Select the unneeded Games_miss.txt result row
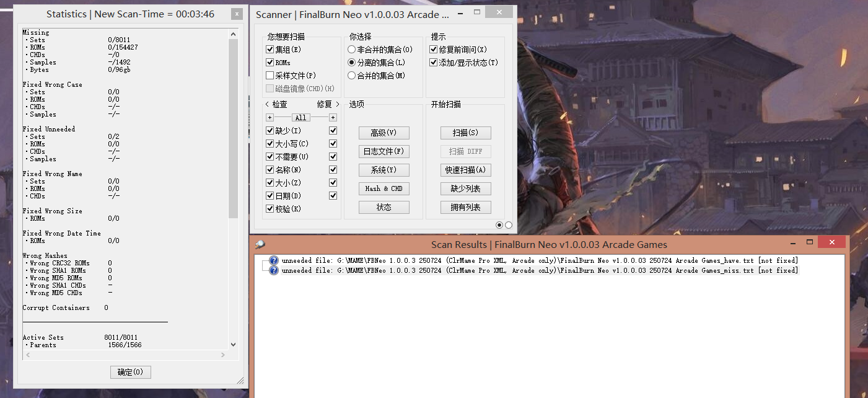This screenshot has height=398, width=868. pos(539,270)
